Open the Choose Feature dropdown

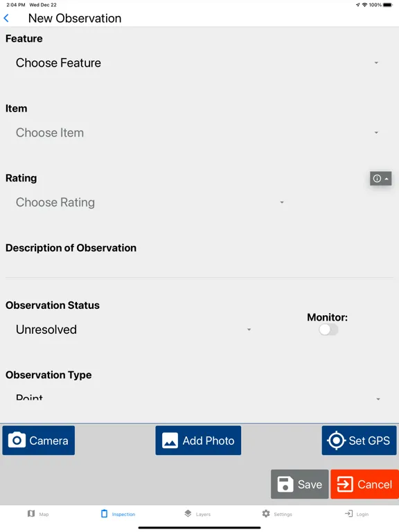click(x=197, y=63)
